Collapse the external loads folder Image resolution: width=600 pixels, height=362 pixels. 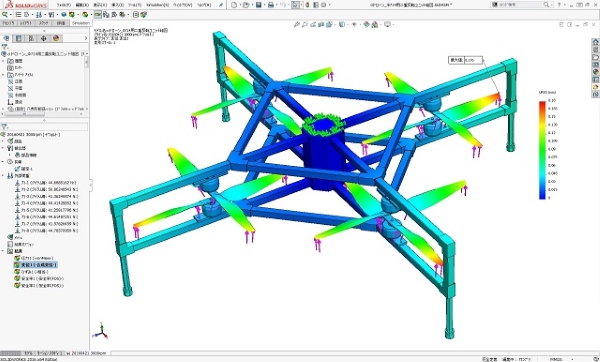coord(3,176)
